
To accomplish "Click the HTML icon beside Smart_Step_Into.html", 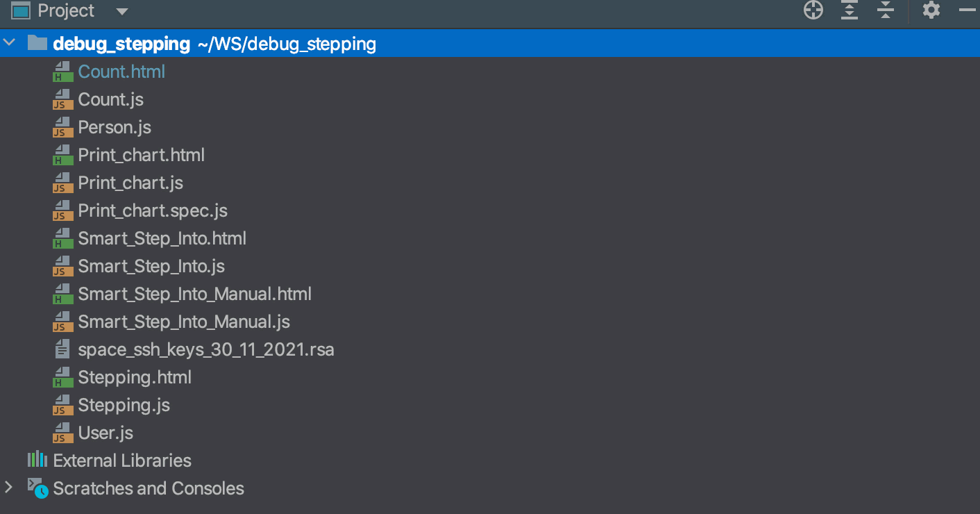I will tap(62, 238).
